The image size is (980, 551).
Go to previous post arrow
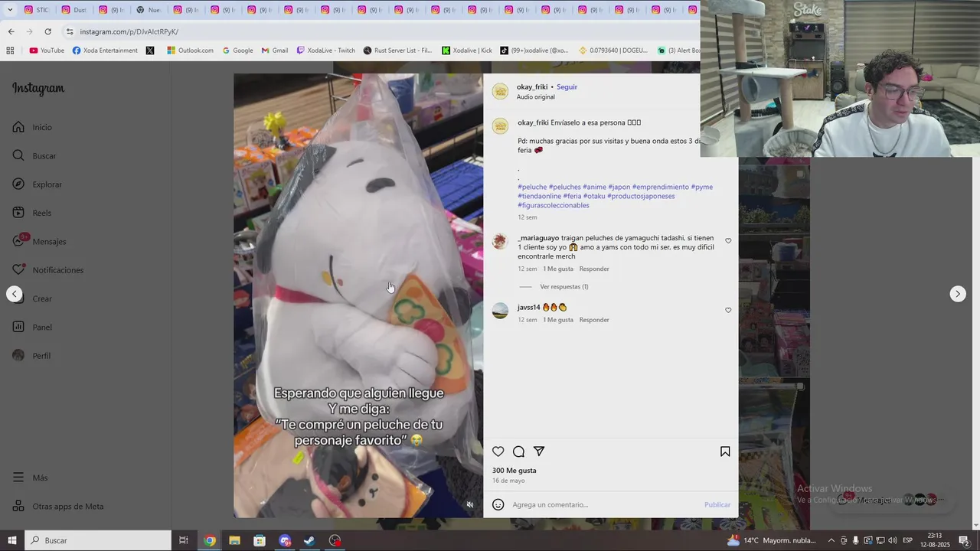click(x=14, y=294)
